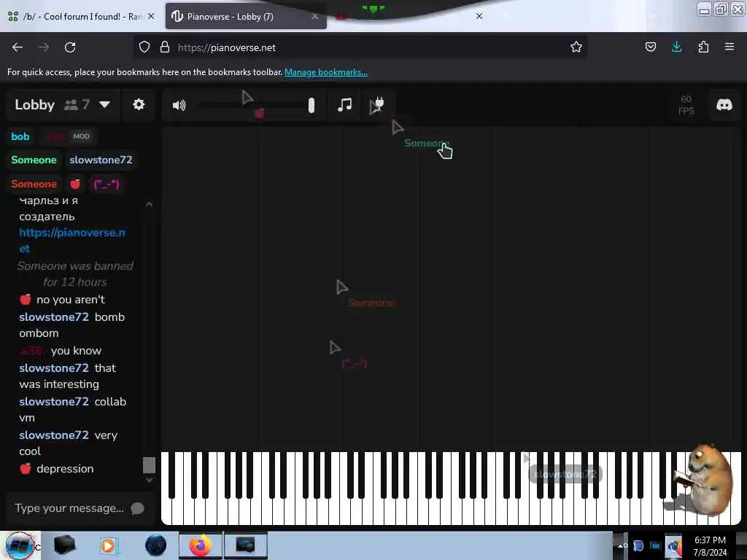Click the chat bubble send icon
Viewport: 747px width, 560px height.
[137, 508]
